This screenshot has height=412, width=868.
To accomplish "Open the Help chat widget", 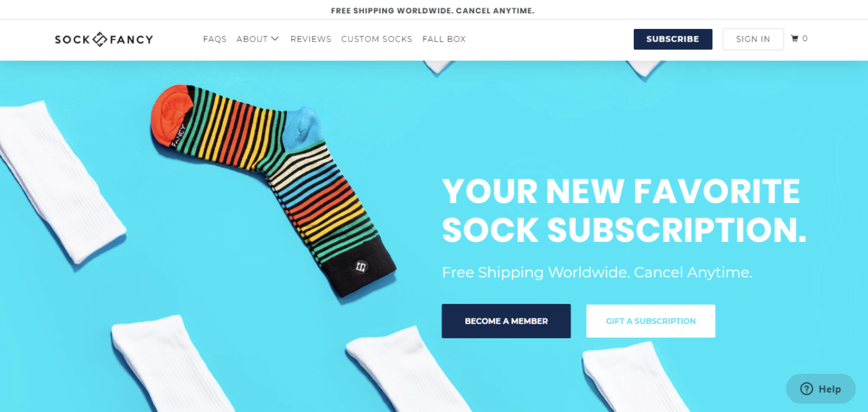I will coord(821,389).
